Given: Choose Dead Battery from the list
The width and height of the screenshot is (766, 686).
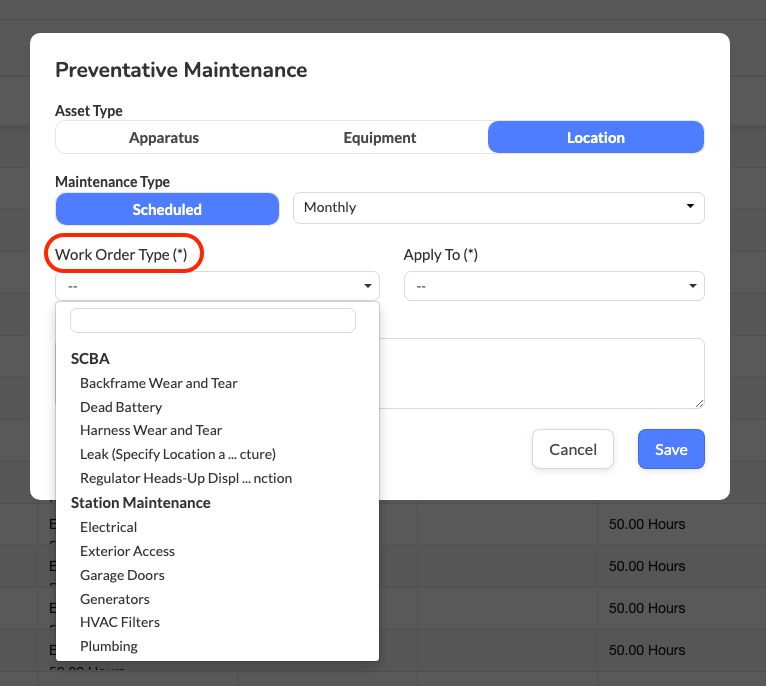Looking at the screenshot, I should click(121, 407).
